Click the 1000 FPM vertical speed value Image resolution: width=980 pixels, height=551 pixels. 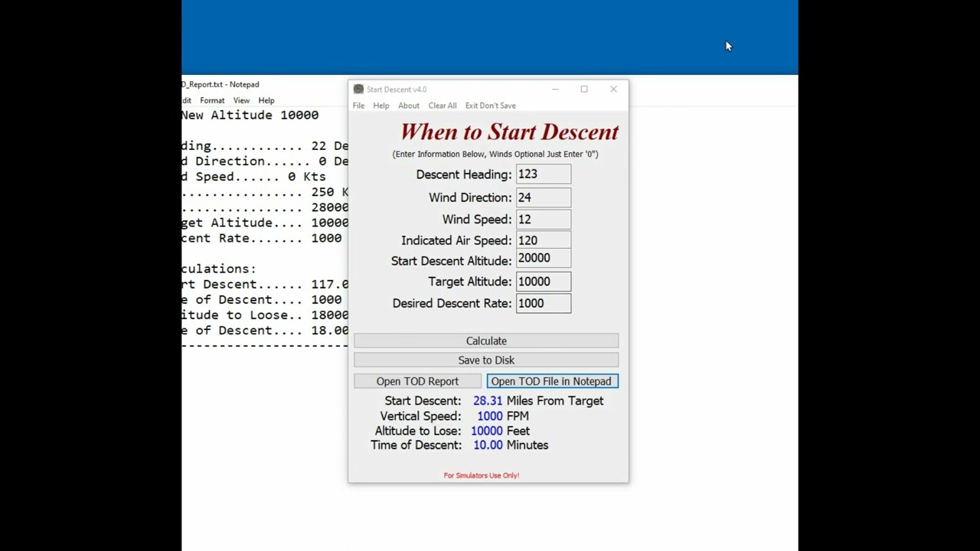point(490,416)
